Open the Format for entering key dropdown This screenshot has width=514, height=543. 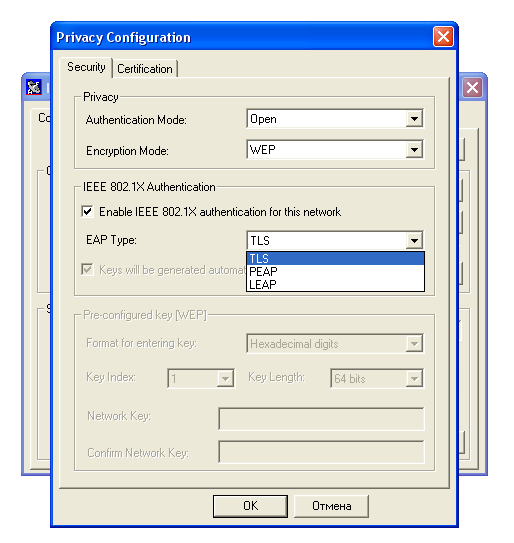tap(414, 344)
